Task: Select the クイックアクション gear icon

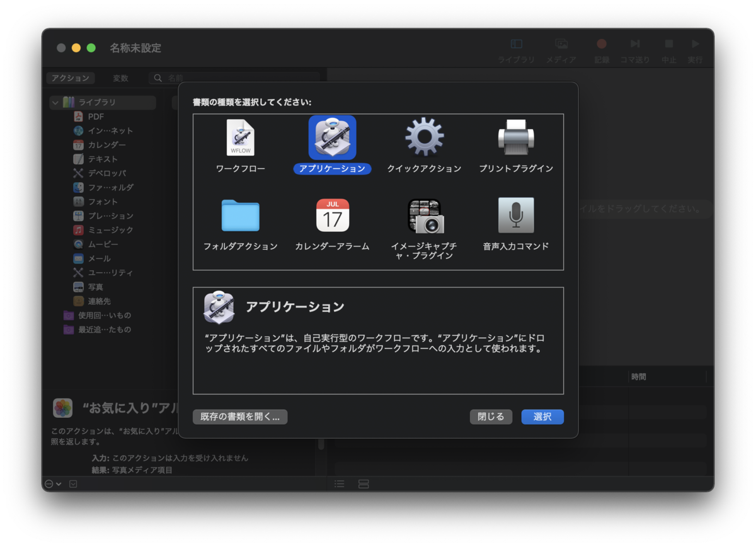Action: coord(424,137)
